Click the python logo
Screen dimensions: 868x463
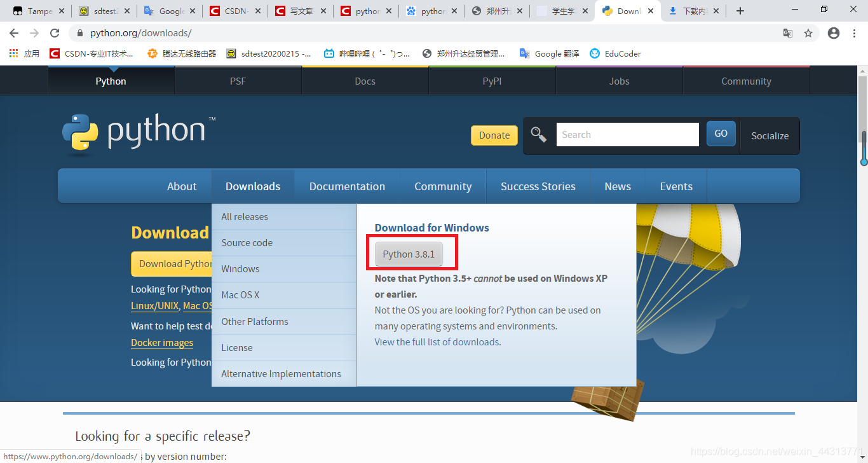(139, 134)
